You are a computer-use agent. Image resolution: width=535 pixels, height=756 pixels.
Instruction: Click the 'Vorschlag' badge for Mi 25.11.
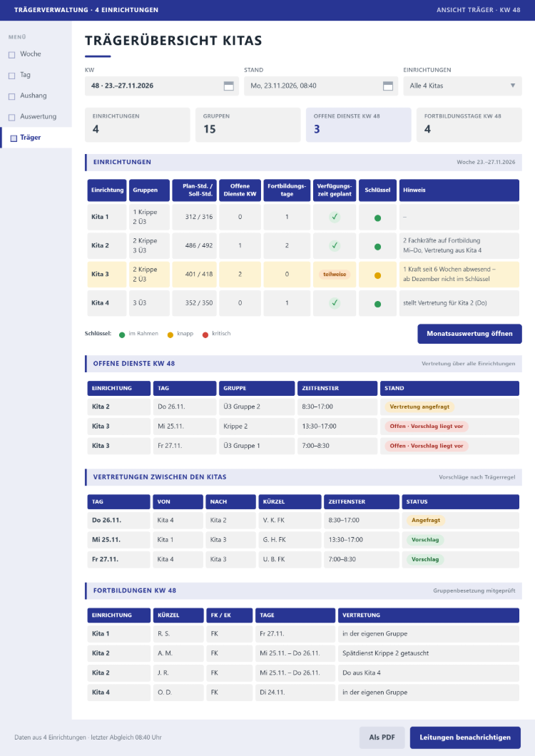tap(425, 540)
